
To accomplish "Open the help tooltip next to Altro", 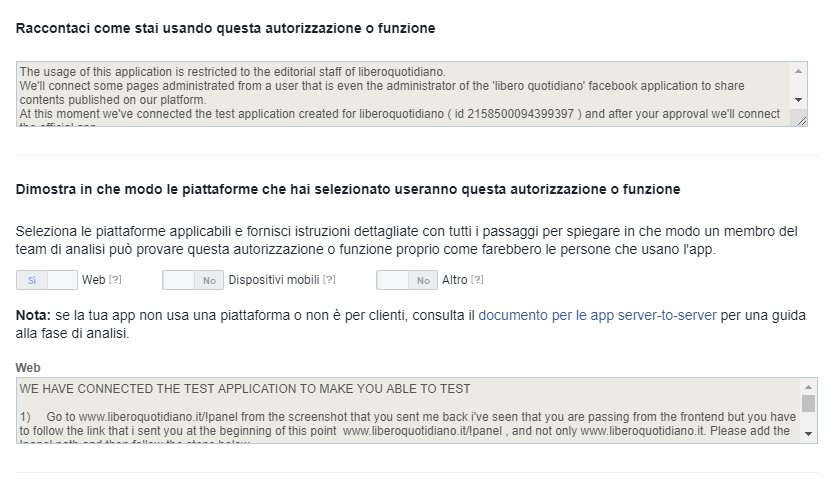I will point(477,281).
